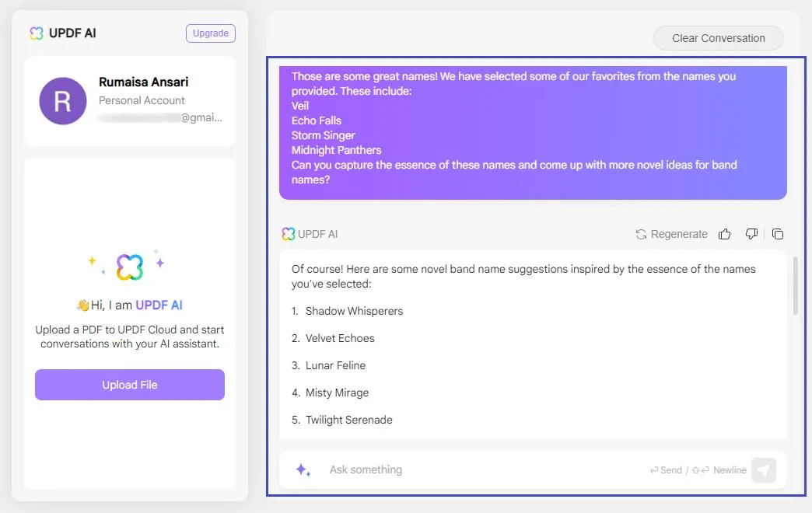
Task: Click the Shadow Whisperers suggestion
Action: pyautogui.click(x=354, y=311)
